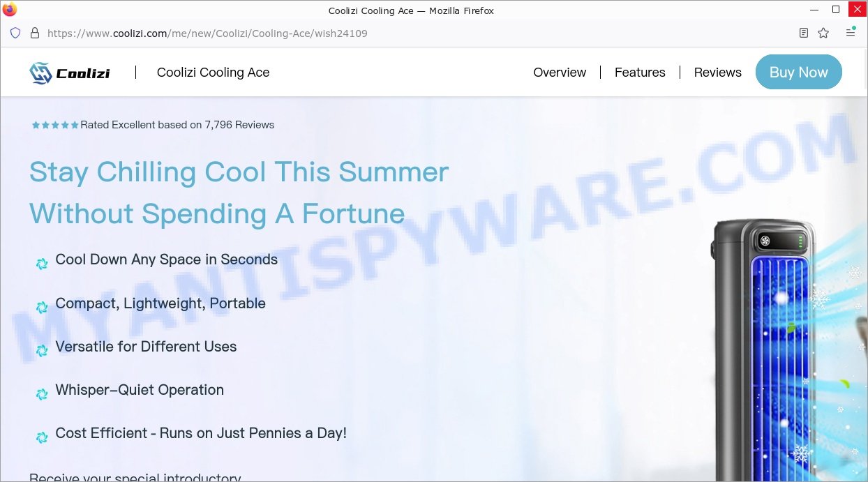Image resolution: width=868 pixels, height=482 pixels.
Task: Click 'Cost Efficient - Runs on Just Pennies a Day!'
Action: (201, 433)
